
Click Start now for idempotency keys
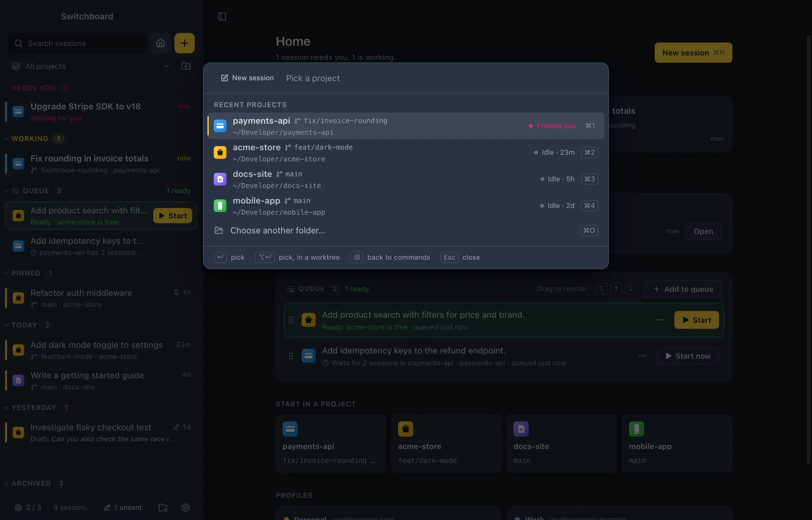click(687, 355)
